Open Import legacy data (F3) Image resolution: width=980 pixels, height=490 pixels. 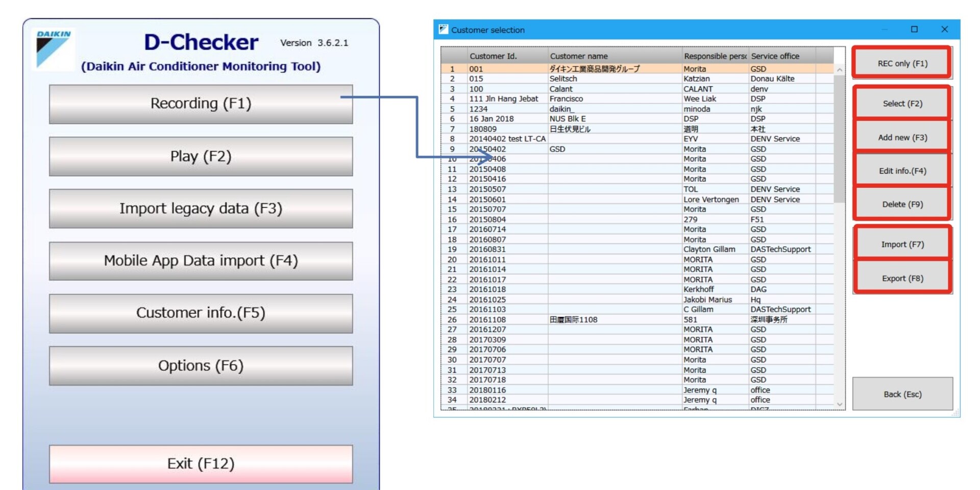(x=201, y=209)
